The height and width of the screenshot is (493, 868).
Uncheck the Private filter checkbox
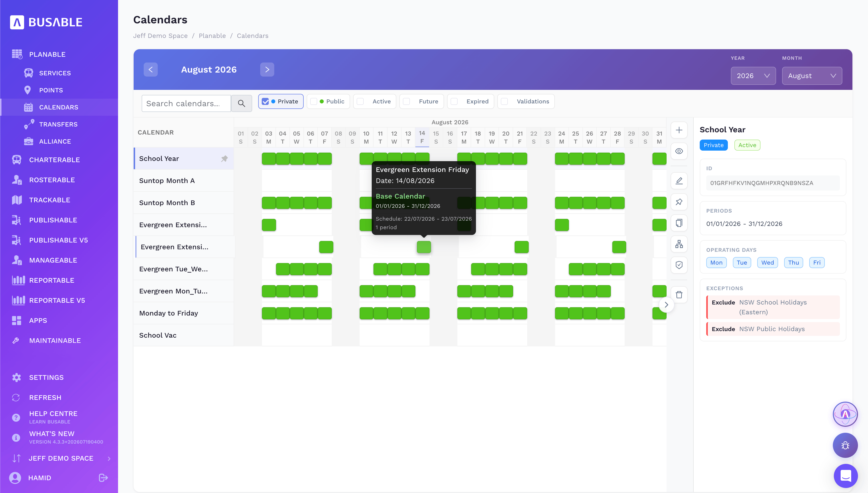click(265, 102)
